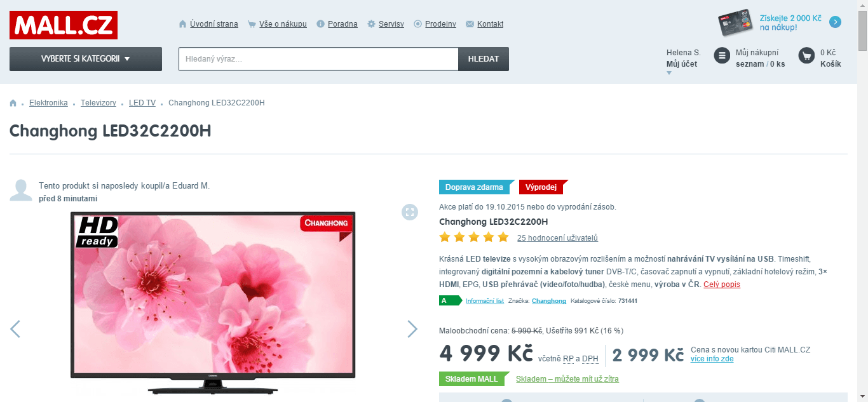868x402 pixels.
Task: Click the blue arrow on card promo
Action: [836, 22]
